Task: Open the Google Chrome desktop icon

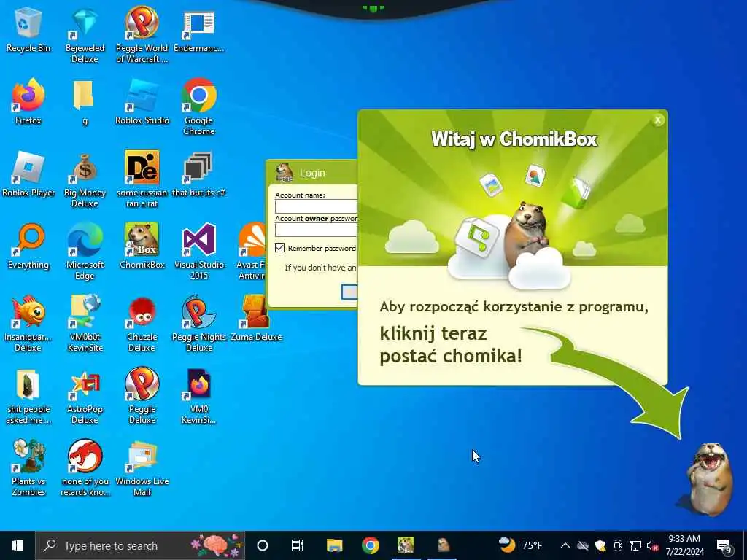Action: [198, 106]
